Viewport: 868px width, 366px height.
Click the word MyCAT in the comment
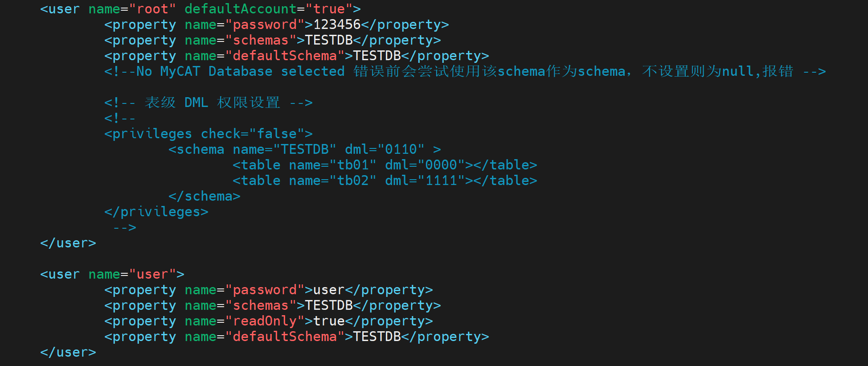[x=180, y=71]
